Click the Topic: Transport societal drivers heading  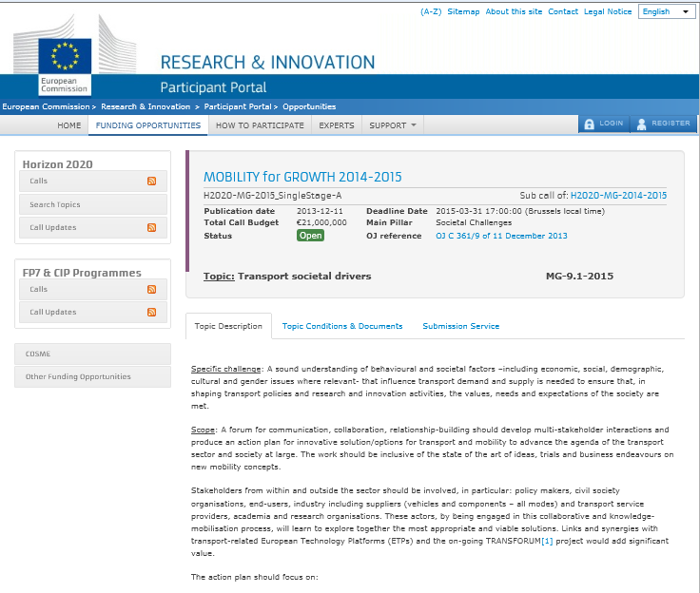[x=287, y=277]
